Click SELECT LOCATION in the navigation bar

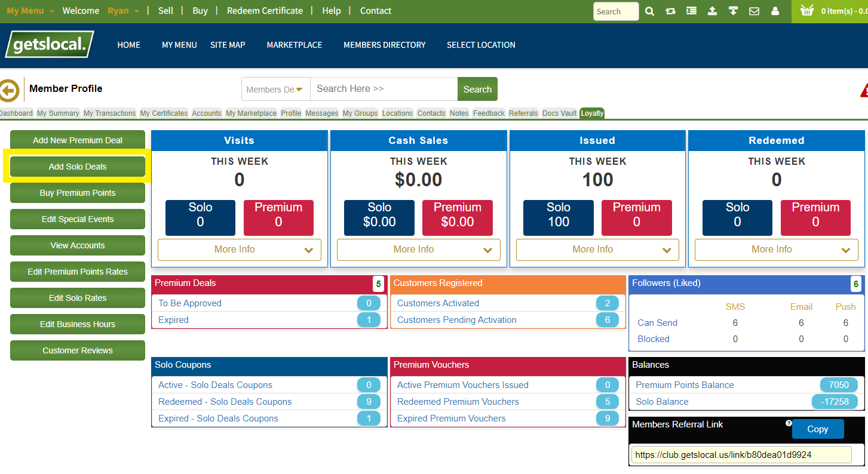481,45
